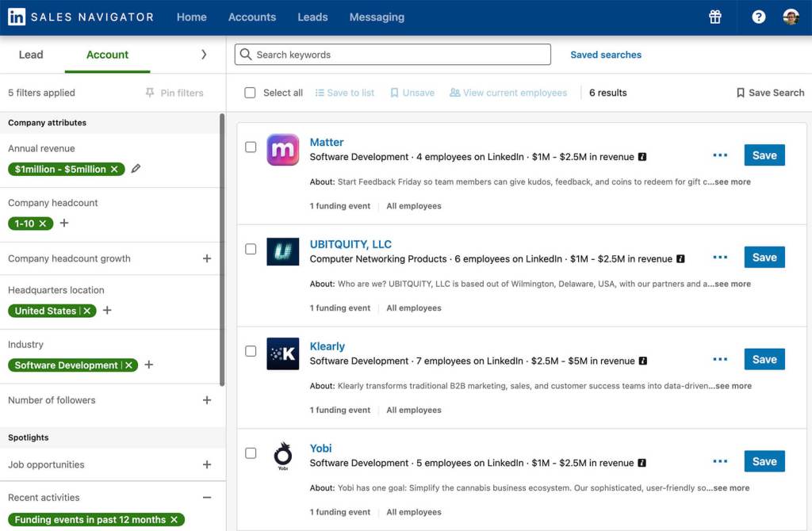Click the LinkedIn logo in header
The height and width of the screenshot is (531, 812).
(x=17, y=17)
